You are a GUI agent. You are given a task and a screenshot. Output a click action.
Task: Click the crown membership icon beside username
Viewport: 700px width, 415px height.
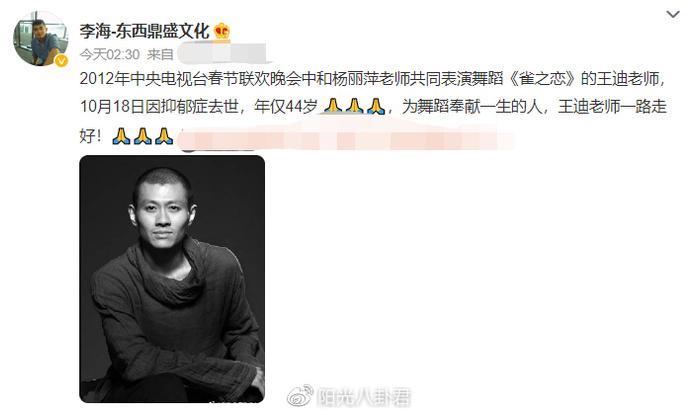point(222,31)
